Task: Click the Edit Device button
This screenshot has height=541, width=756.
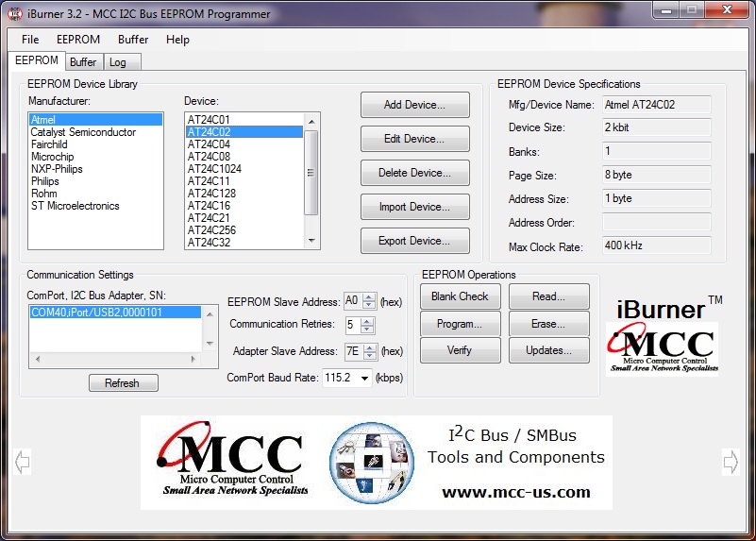Action: click(x=414, y=139)
